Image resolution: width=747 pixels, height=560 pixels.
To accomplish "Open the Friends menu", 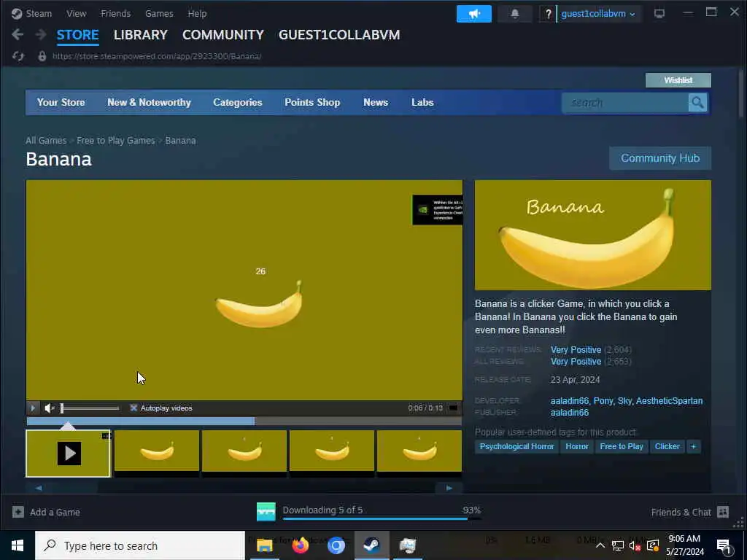I will [116, 13].
